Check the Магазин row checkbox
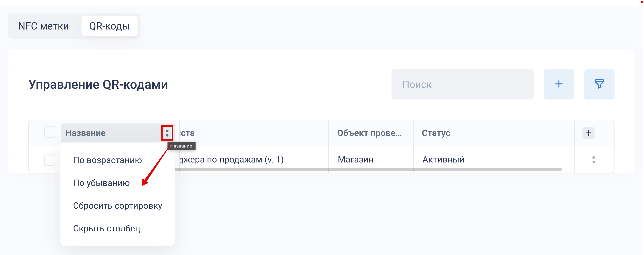The width and height of the screenshot is (644, 255). (x=49, y=160)
